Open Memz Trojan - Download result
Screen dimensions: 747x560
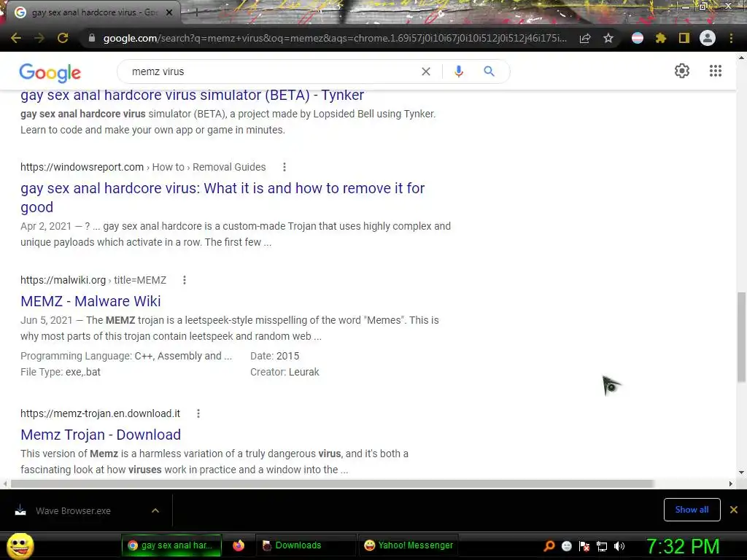point(101,435)
